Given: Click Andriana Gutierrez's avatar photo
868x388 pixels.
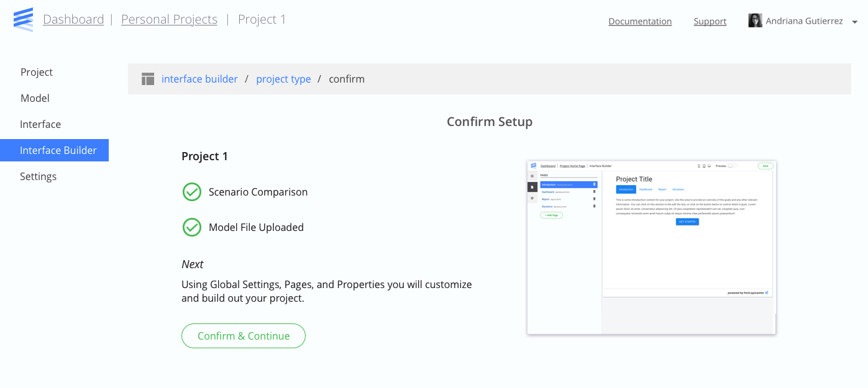Looking at the screenshot, I should 755,20.
